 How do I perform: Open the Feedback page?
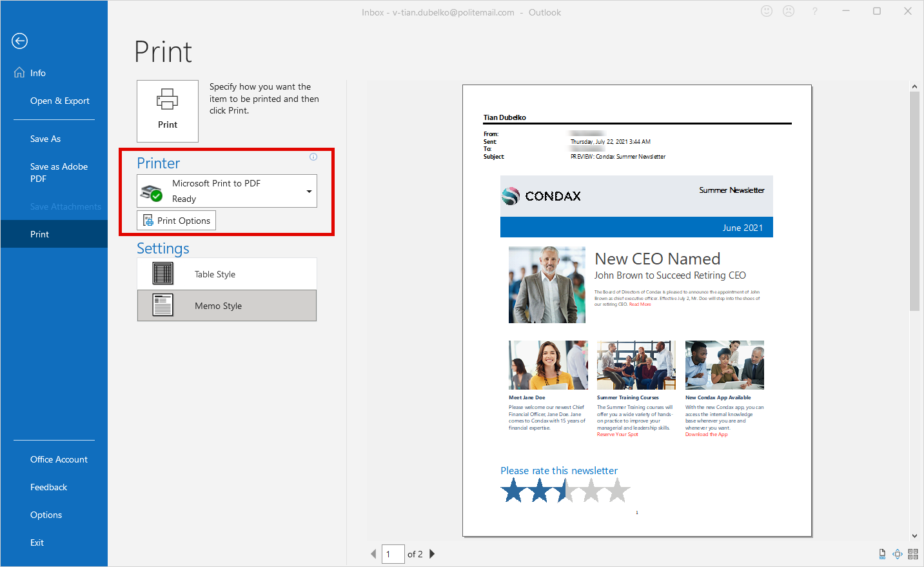point(54,487)
